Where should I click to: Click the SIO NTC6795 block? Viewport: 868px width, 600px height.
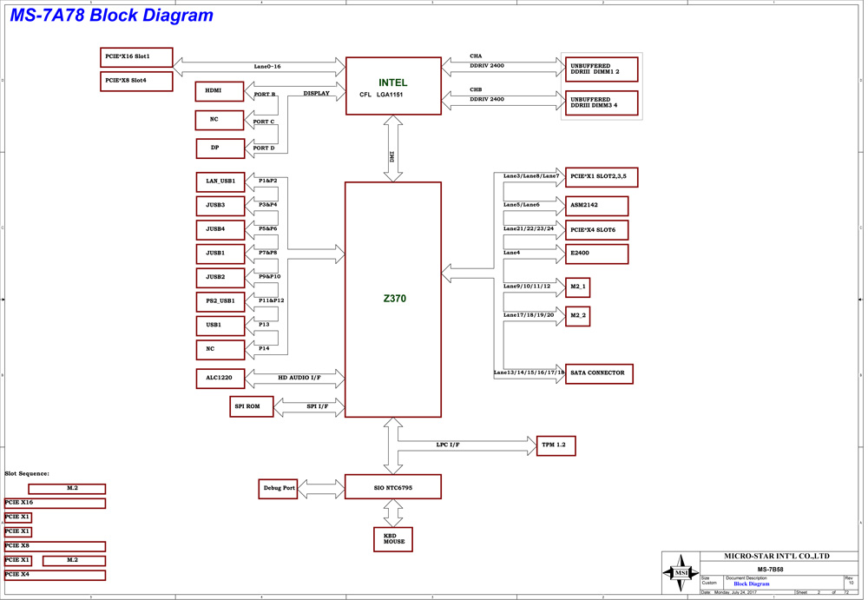pyautogui.click(x=393, y=487)
